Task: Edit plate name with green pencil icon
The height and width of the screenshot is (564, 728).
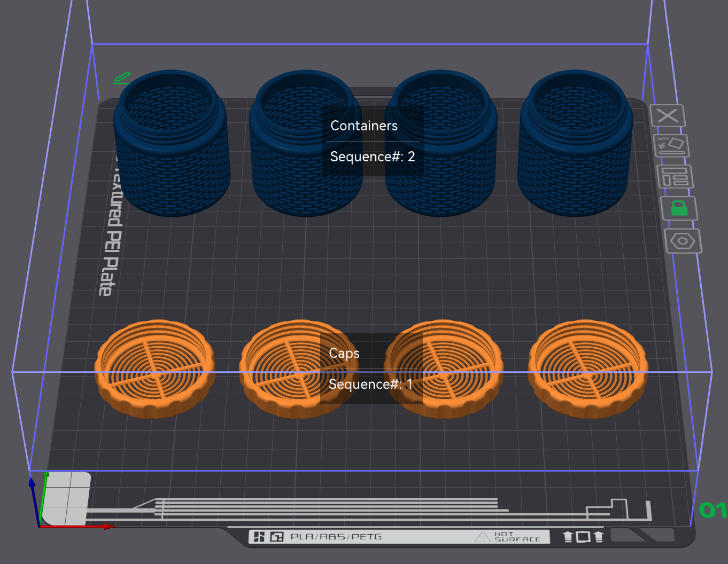Action: (122, 78)
